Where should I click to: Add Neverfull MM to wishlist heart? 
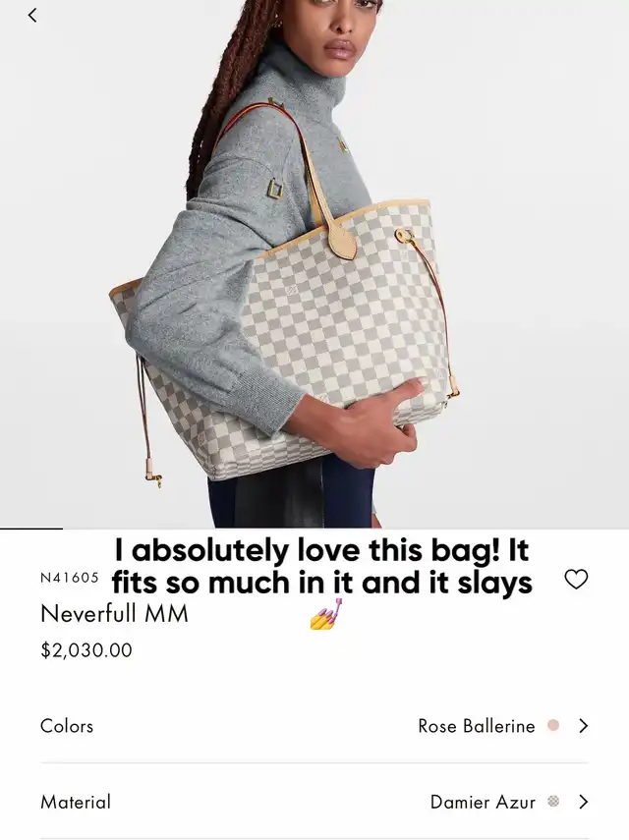pos(576,579)
